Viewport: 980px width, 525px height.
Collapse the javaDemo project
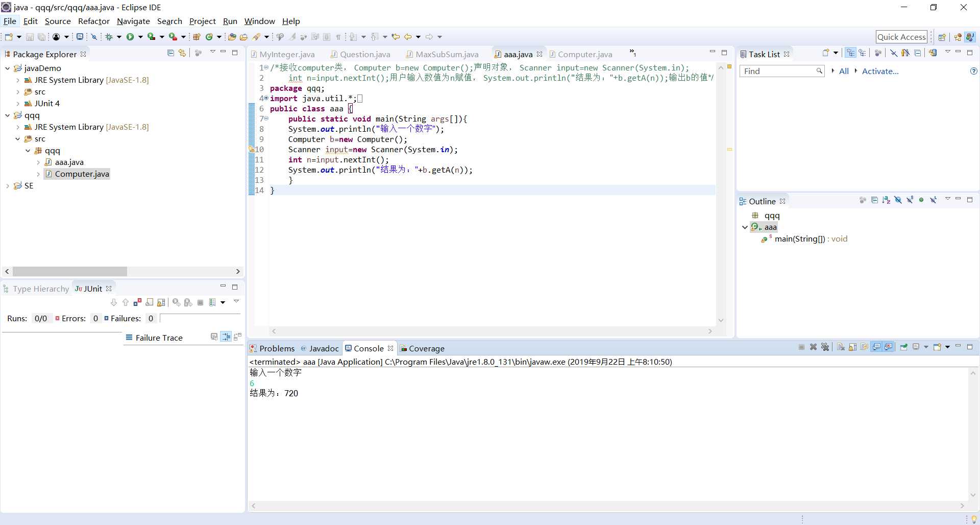coord(7,68)
